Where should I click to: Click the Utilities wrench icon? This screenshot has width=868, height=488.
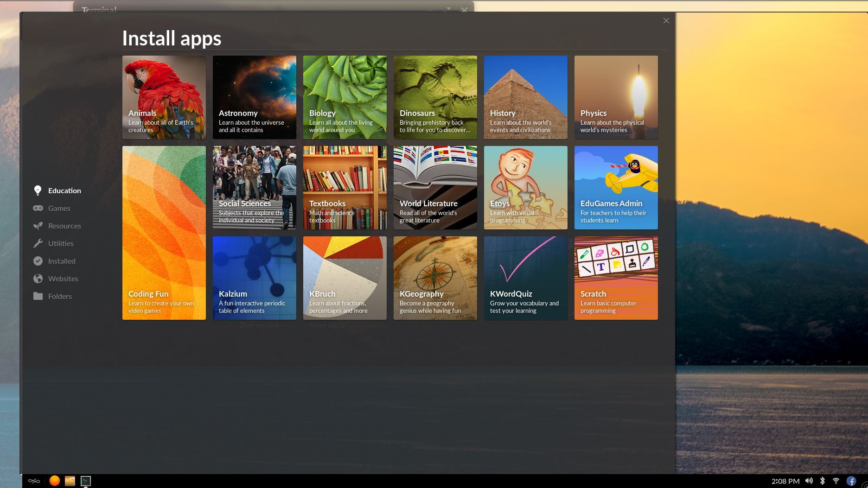pyautogui.click(x=38, y=243)
